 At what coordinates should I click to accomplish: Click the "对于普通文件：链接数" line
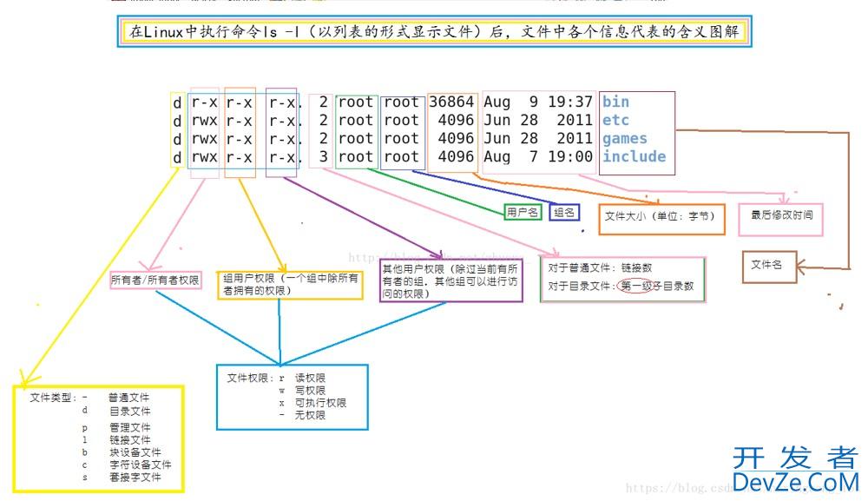click(x=600, y=268)
